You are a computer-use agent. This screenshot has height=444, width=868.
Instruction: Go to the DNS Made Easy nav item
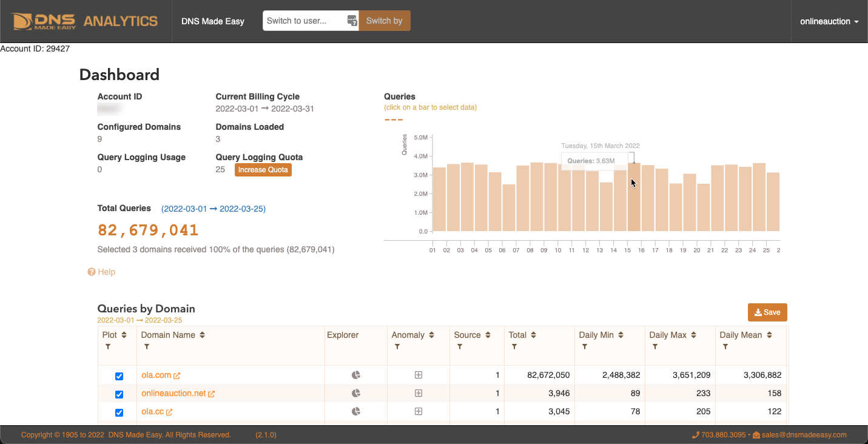(x=213, y=21)
